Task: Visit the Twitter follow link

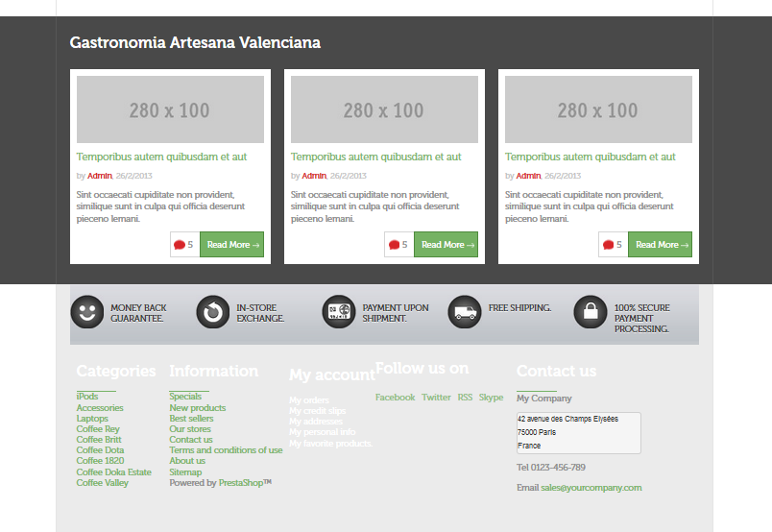Action: [436, 398]
